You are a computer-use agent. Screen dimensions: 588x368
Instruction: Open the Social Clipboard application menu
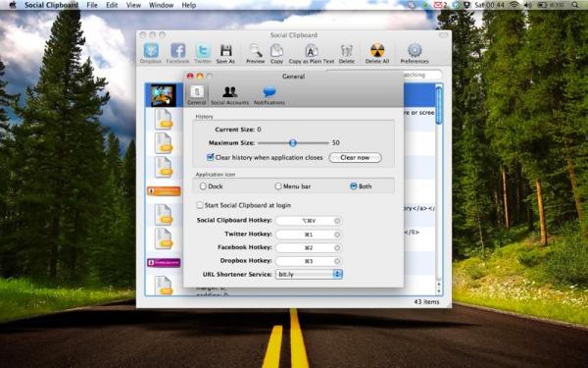tap(51, 5)
